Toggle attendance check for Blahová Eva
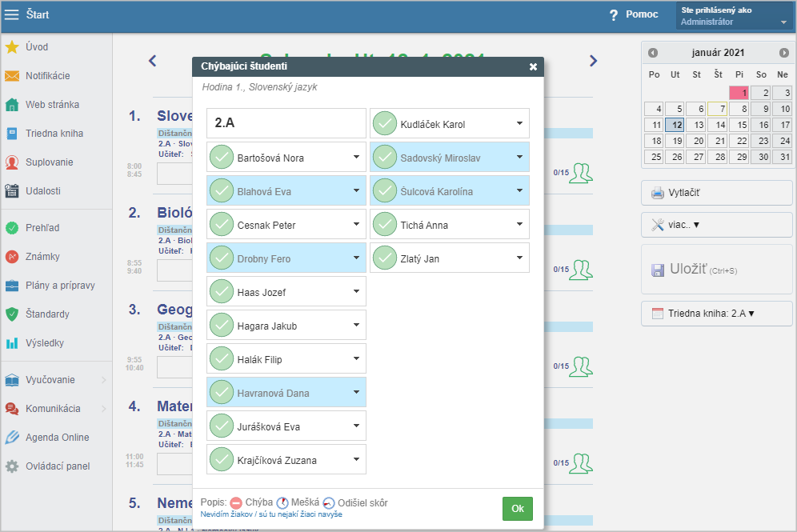The width and height of the screenshot is (797, 532). 222,190
